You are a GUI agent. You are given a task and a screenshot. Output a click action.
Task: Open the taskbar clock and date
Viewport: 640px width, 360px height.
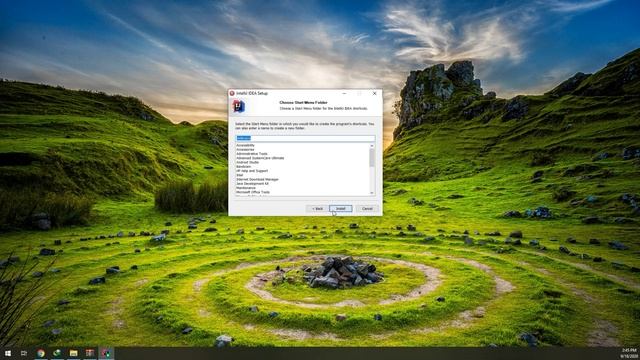click(x=629, y=353)
